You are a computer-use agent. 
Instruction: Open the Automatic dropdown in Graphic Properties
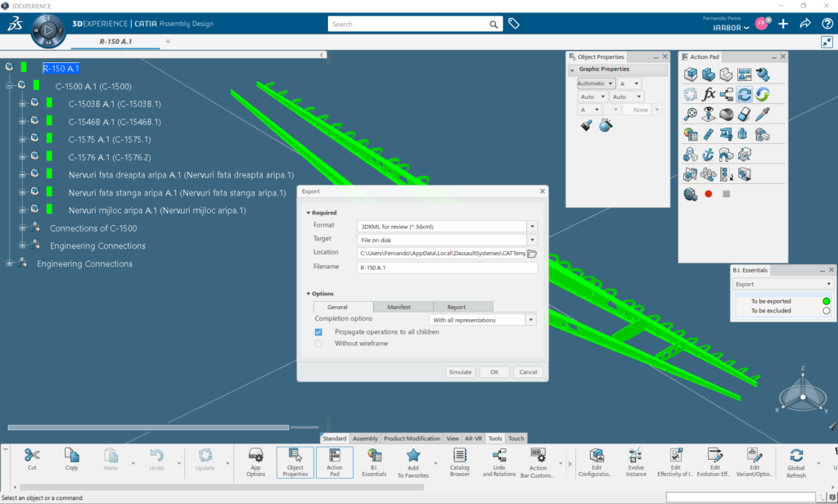[596, 83]
